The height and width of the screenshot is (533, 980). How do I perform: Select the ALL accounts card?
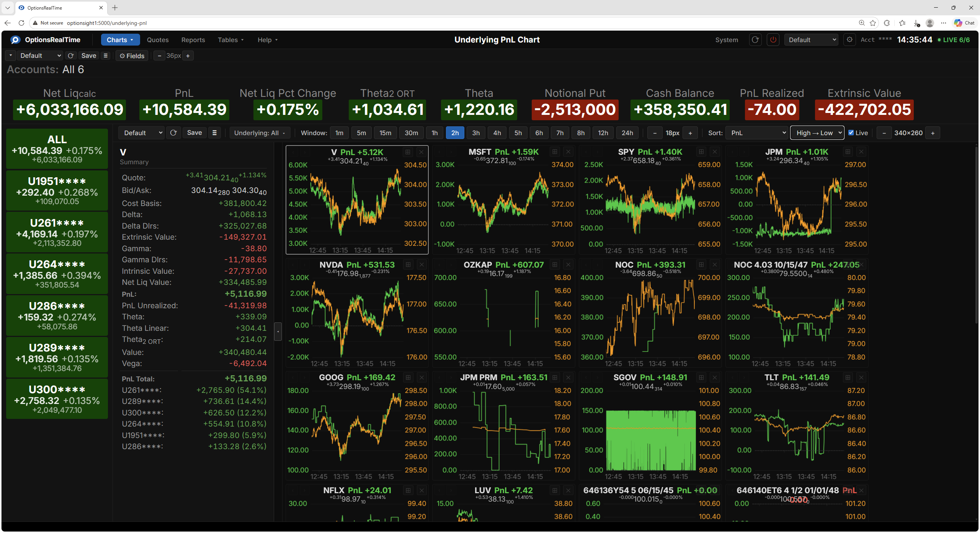coord(57,149)
